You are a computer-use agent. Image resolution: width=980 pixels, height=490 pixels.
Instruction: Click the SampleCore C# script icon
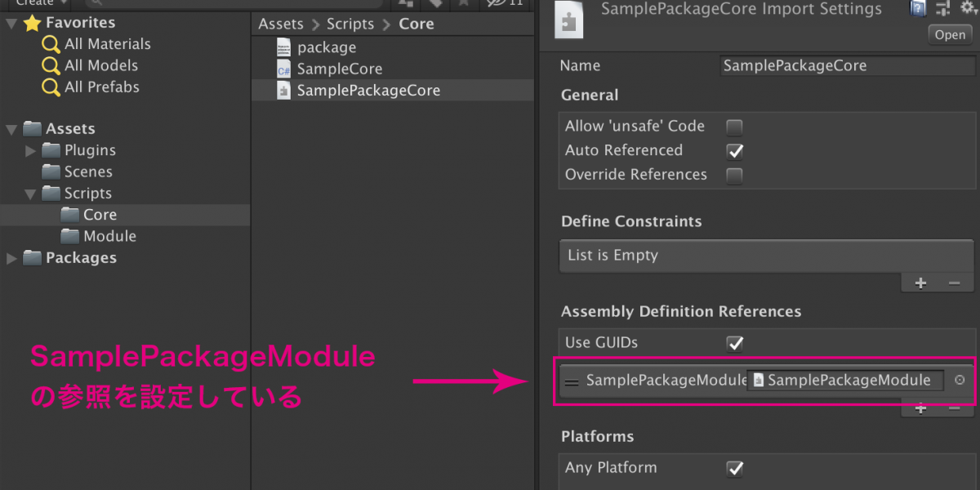283,69
